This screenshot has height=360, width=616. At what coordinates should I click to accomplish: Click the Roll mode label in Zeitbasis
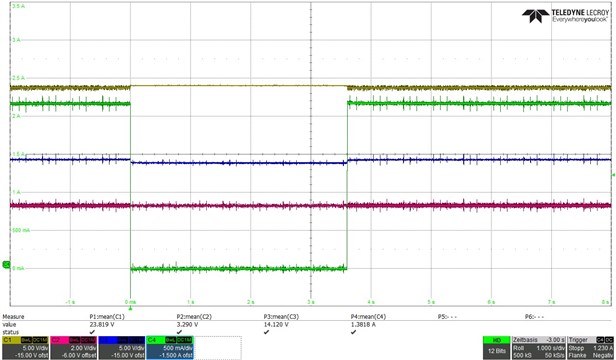pyautogui.click(x=518, y=348)
